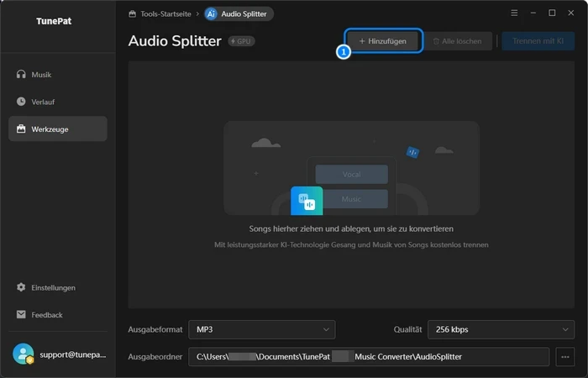Screen dimensions: 588x378
Task: Click the Tools-Startseite toolbox icon
Action: [x=132, y=14]
